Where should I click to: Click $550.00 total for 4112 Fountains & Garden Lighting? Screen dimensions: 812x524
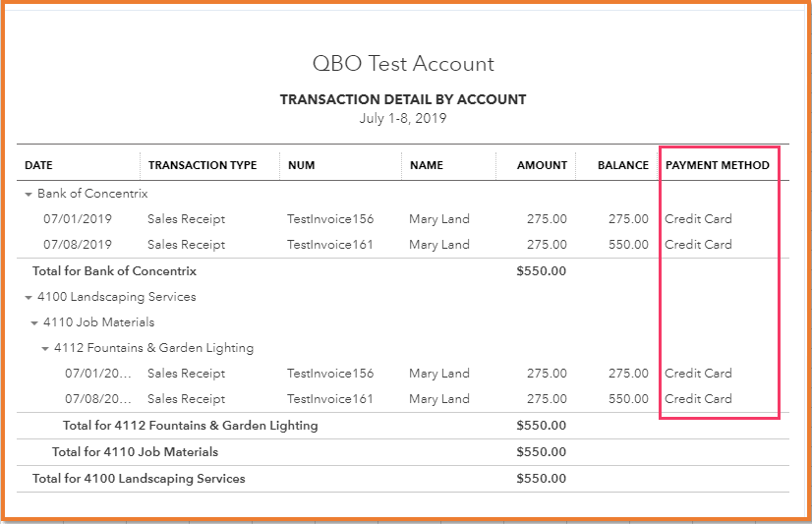coord(541,426)
